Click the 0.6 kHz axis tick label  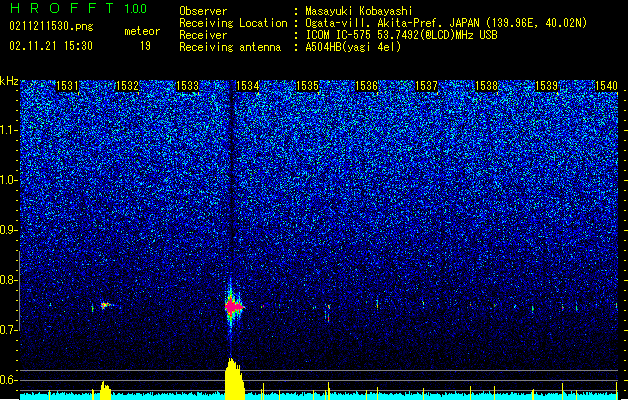pyautogui.click(x=8, y=380)
